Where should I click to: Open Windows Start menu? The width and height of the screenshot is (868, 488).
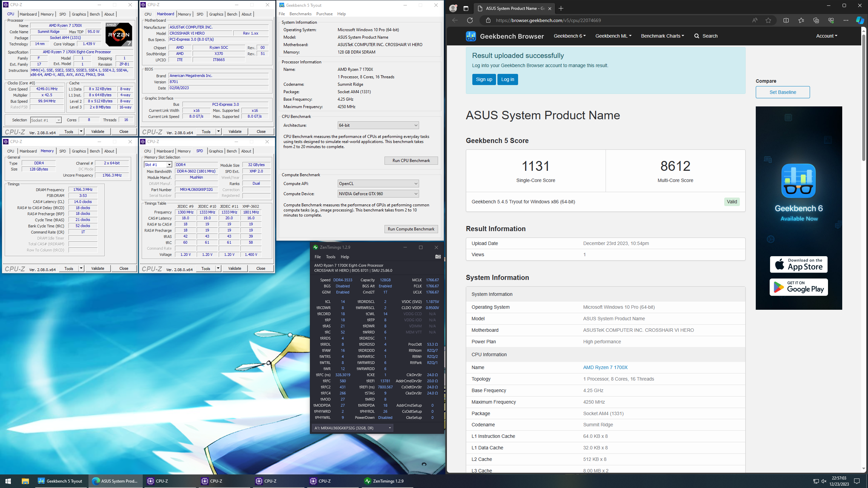(x=8, y=481)
